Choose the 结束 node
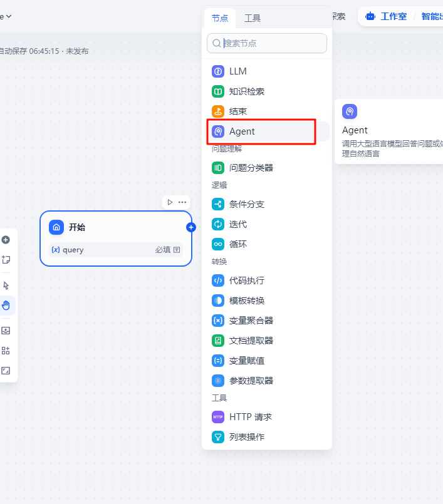 238,111
